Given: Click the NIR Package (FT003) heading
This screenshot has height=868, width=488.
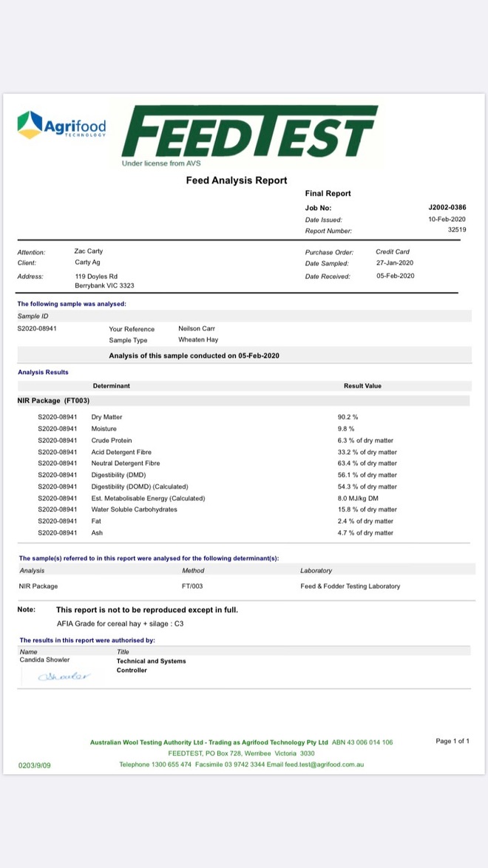Looking at the screenshot, I should point(53,400).
